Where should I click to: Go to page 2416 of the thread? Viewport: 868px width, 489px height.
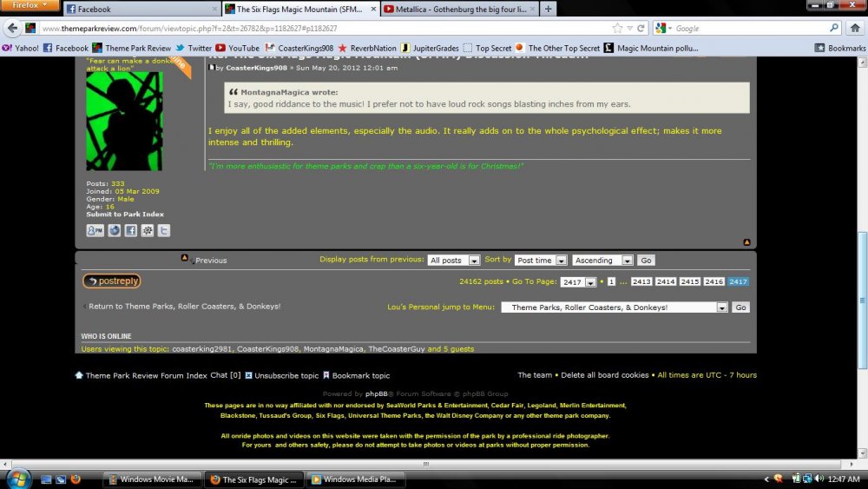pyautogui.click(x=713, y=282)
